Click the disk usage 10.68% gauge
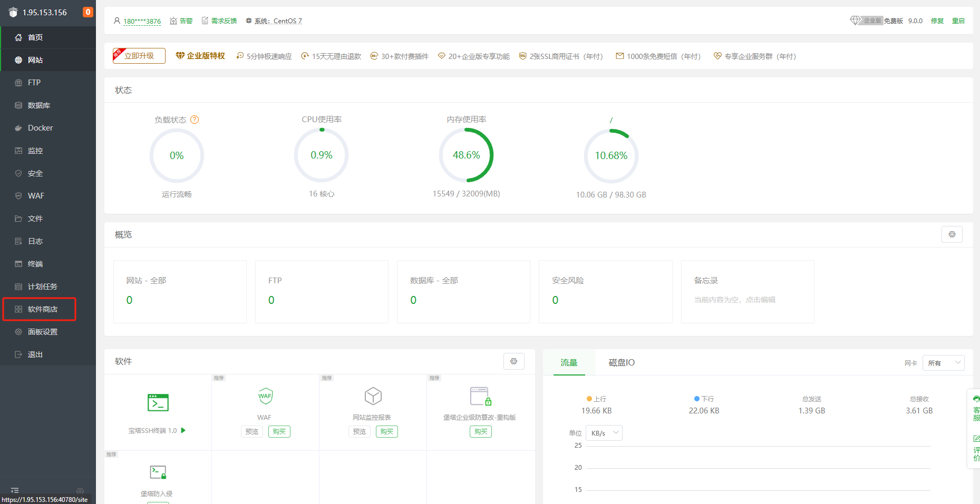 tap(611, 156)
